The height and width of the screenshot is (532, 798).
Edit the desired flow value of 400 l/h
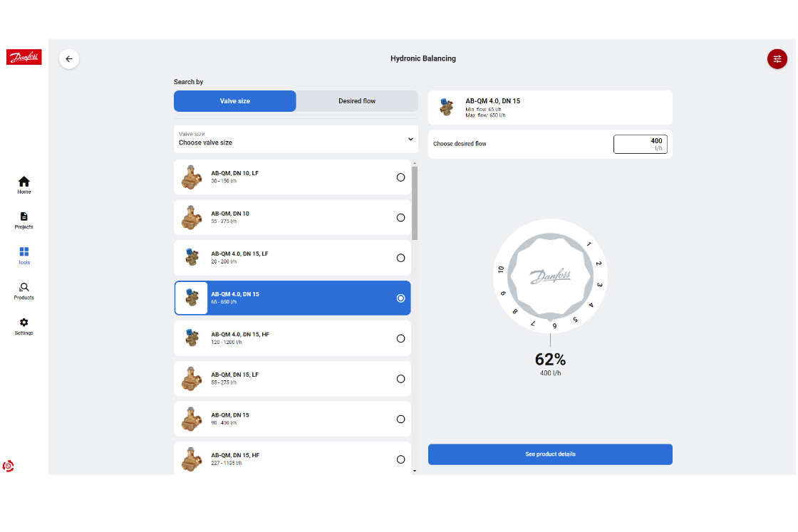(x=640, y=143)
